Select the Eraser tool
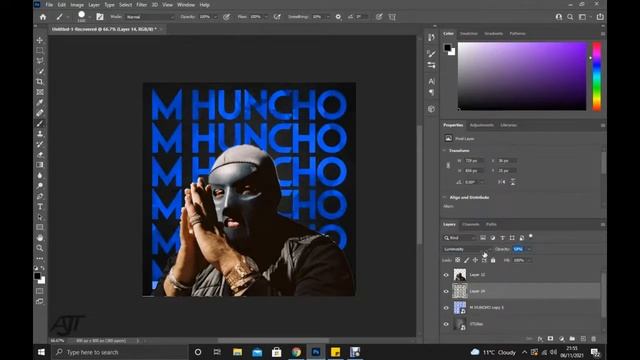 [40, 155]
